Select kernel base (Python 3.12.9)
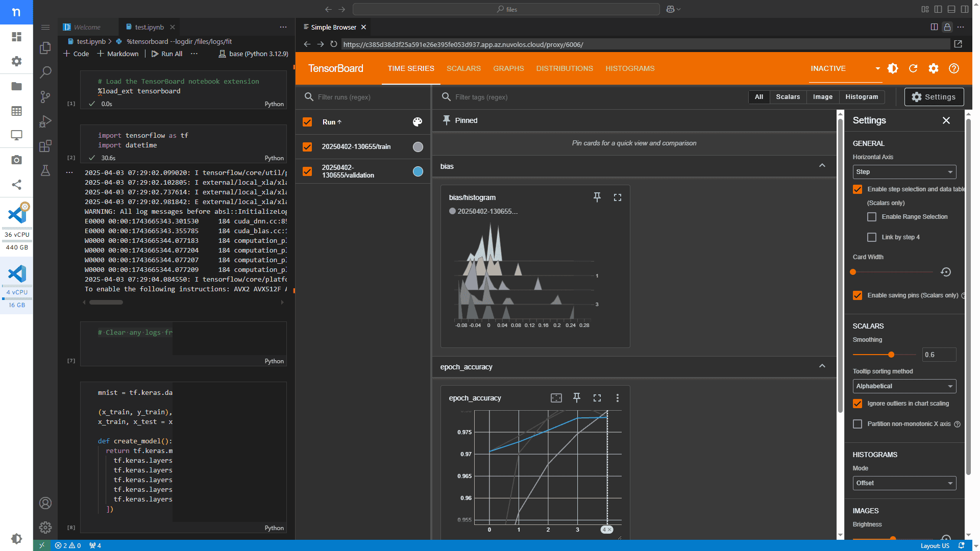 point(253,54)
